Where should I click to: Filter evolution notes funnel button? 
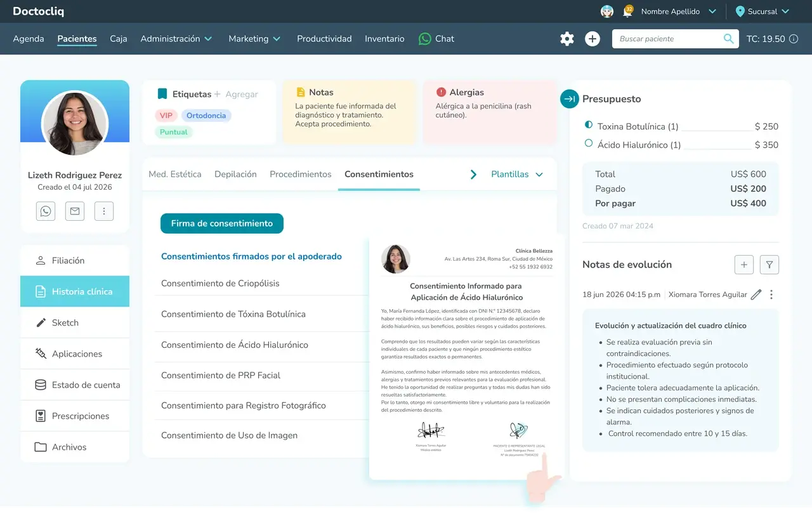(769, 265)
